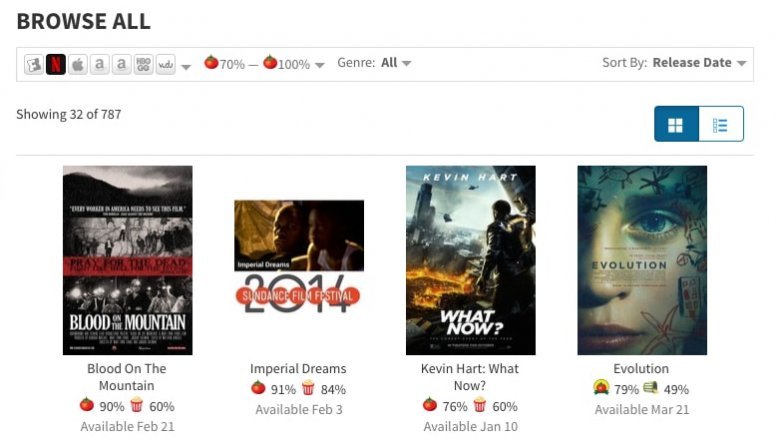780x439 pixels.
Task: Toggle the HBO GO service filter
Action: (x=143, y=65)
